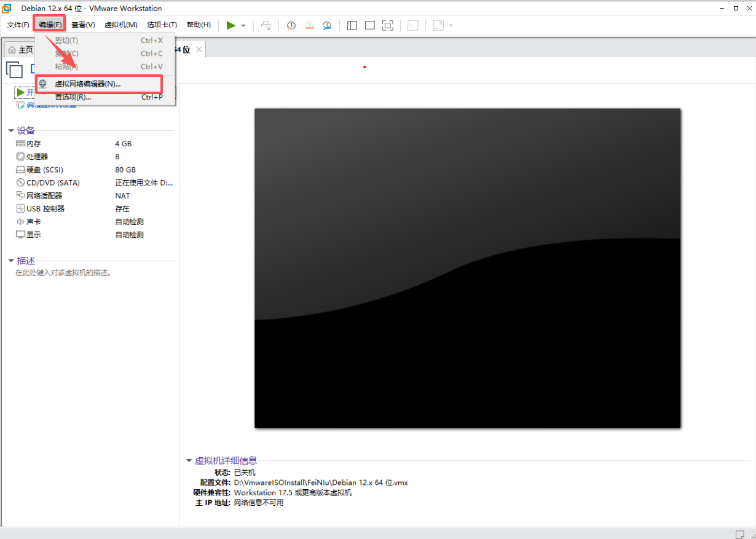Open the snapshot manager icon

[x=327, y=25]
